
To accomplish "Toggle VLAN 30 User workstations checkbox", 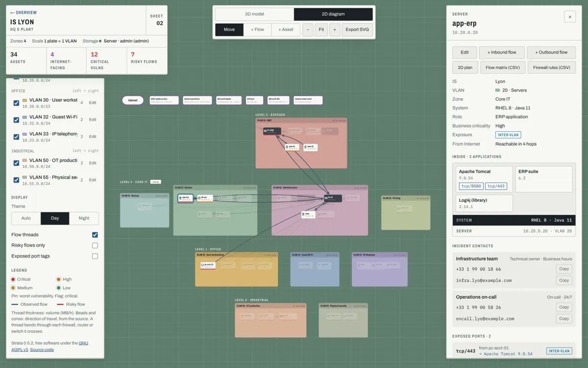I will (x=16, y=103).
